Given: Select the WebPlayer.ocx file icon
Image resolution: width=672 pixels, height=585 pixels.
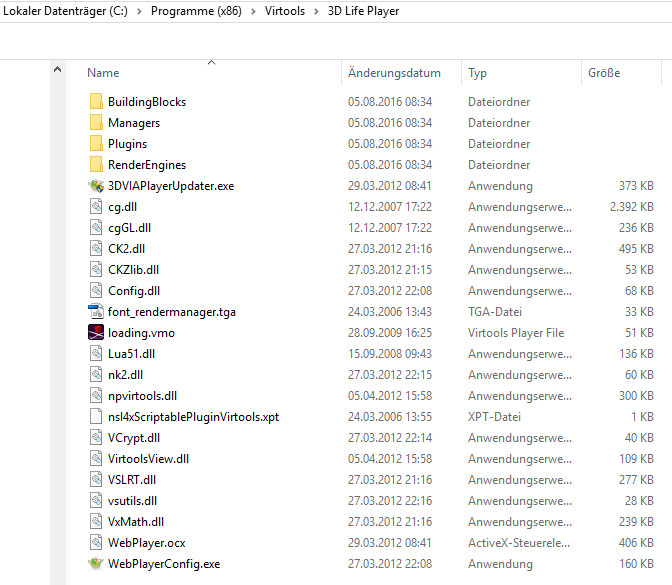Looking at the screenshot, I should click(x=96, y=543).
